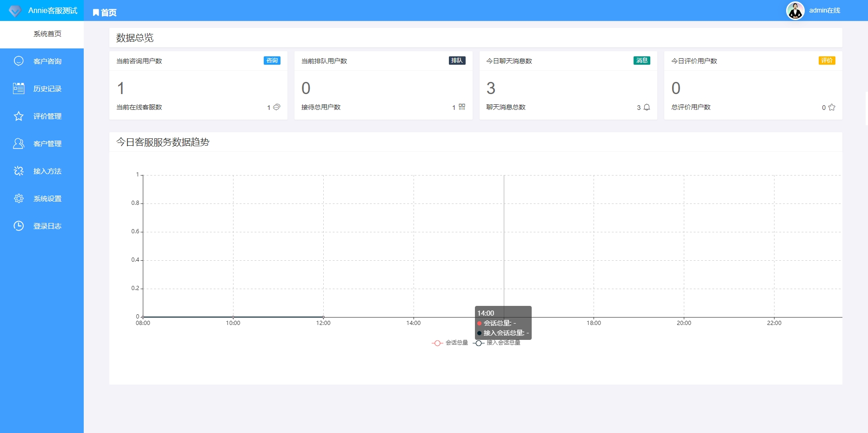868x433 pixels.
Task: Click star icon in 总评价用户数 row
Action: pyautogui.click(x=832, y=107)
